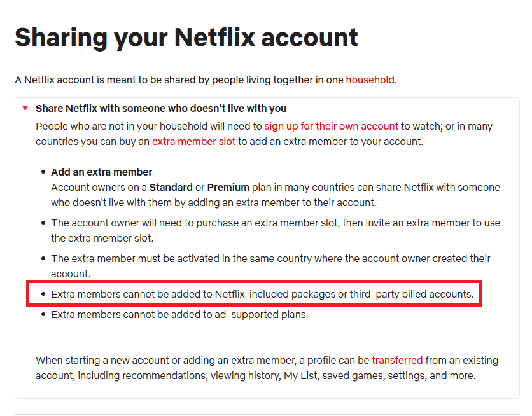Open the "extra member slot" link

pyautogui.click(x=193, y=141)
